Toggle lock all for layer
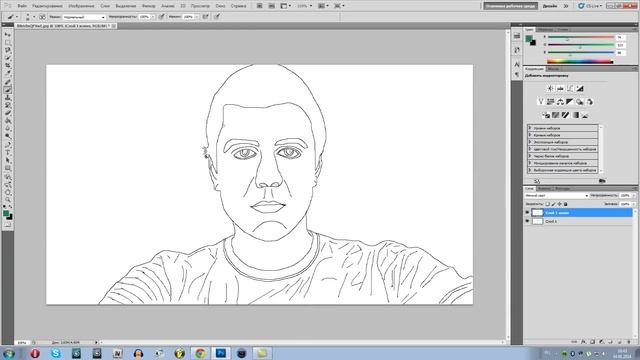The height and width of the screenshot is (360, 640). coord(565,204)
